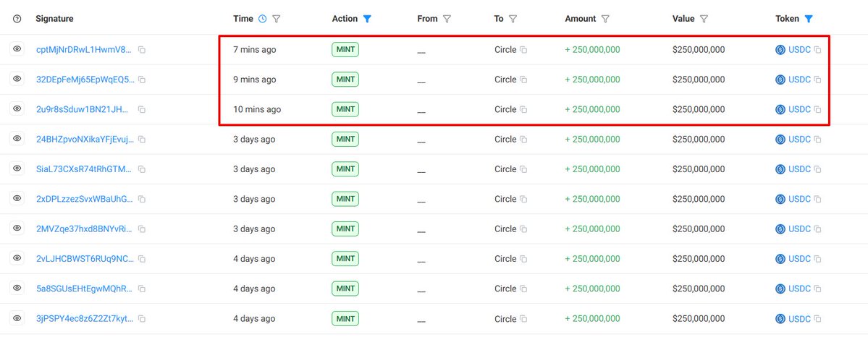The height and width of the screenshot is (337, 868).
Task: Click the help question mark icon in header
Action: point(17,19)
